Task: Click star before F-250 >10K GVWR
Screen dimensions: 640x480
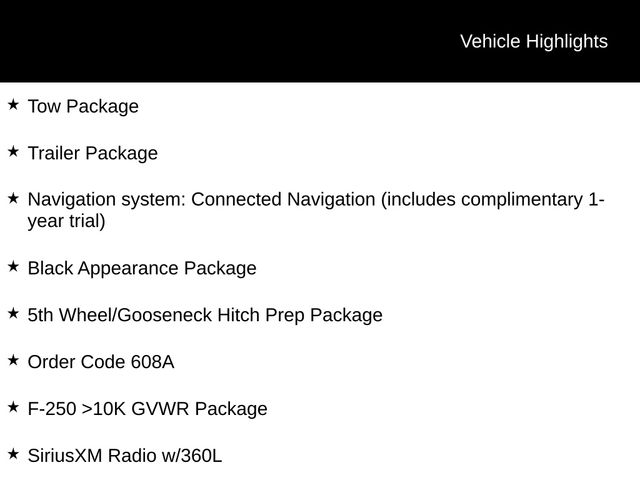Action: [13, 407]
